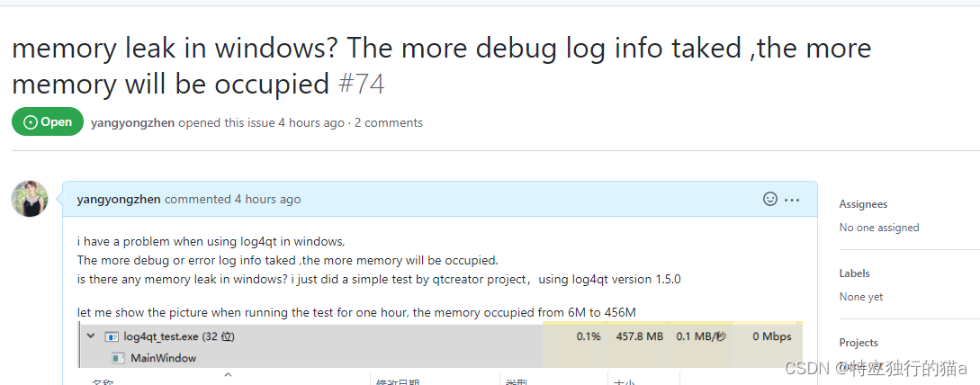Open the comment three-dots options menu

click(x=792, y=200)
